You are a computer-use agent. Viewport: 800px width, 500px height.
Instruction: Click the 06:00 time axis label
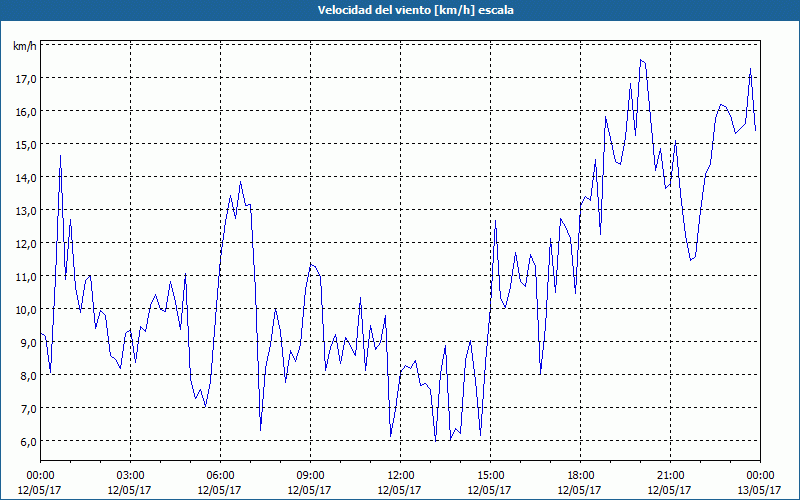pos(220,476)
